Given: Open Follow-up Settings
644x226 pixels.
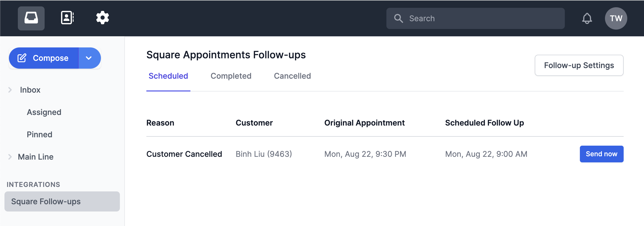Looking at the screenshot, I should pyautogui.click(x=579, y=65).
